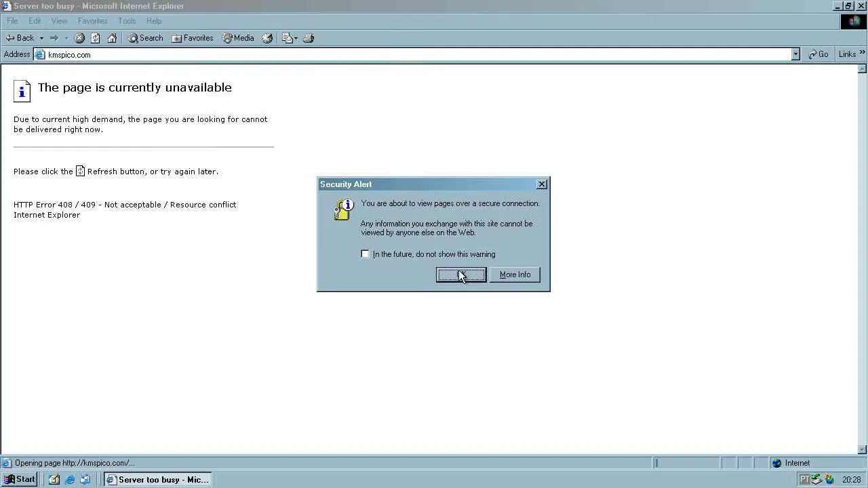This screenshot has height=488, width=868.
Task: Click the info icon beside unavailable heading
Action: click(x=22, y=91)
